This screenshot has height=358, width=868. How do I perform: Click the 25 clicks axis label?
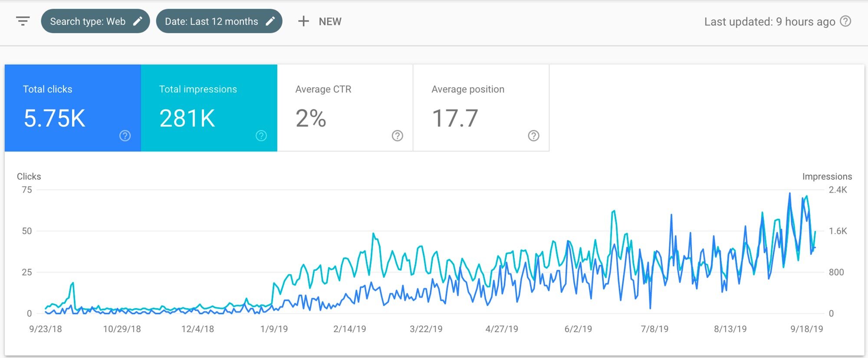coord(27,272)
